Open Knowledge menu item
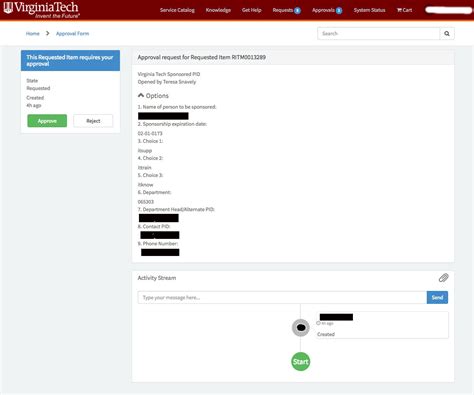Viewport: 474px width, 395px height. (x=218, y=10)
